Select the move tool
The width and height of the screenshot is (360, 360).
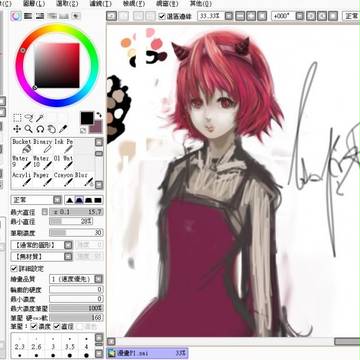click(x=17, y=129)
